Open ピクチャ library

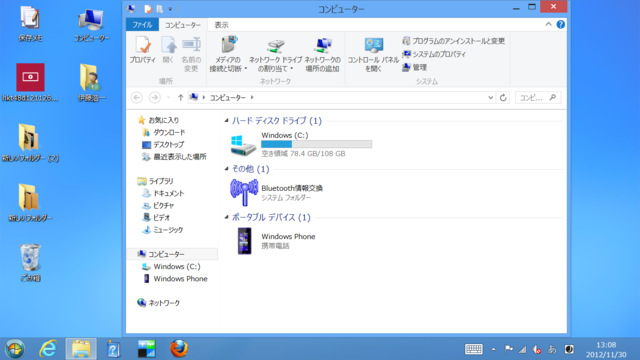tap(158, 205)
